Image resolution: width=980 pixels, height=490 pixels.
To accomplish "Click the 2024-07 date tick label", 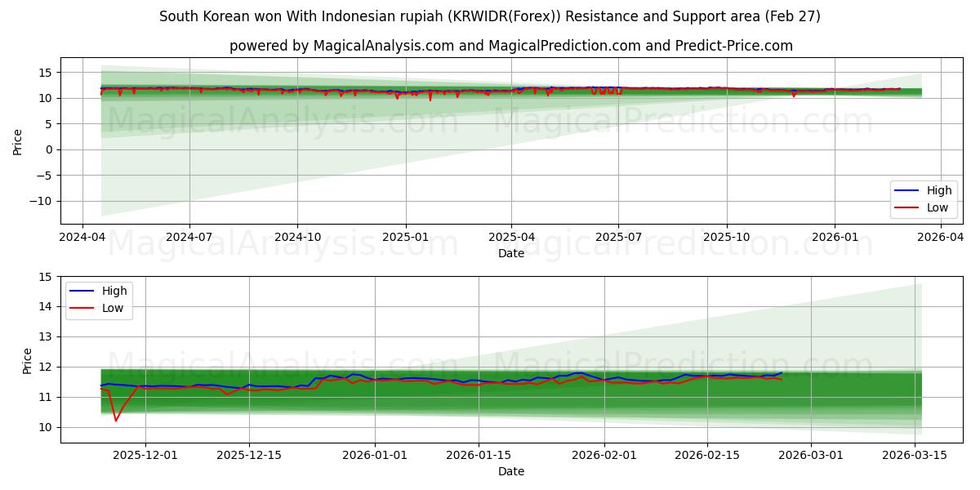I will click(x=189, y=236).
